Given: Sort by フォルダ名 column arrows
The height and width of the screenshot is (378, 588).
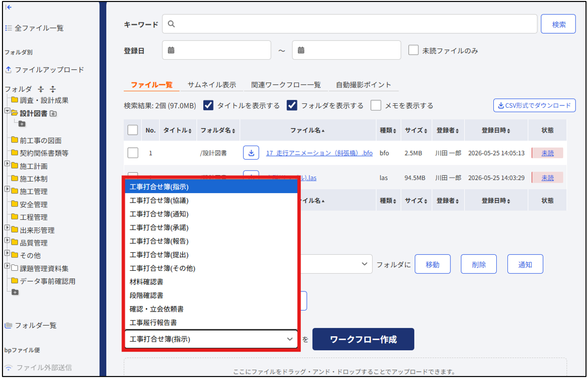Looking at the screenshot, I should (234, 131).
